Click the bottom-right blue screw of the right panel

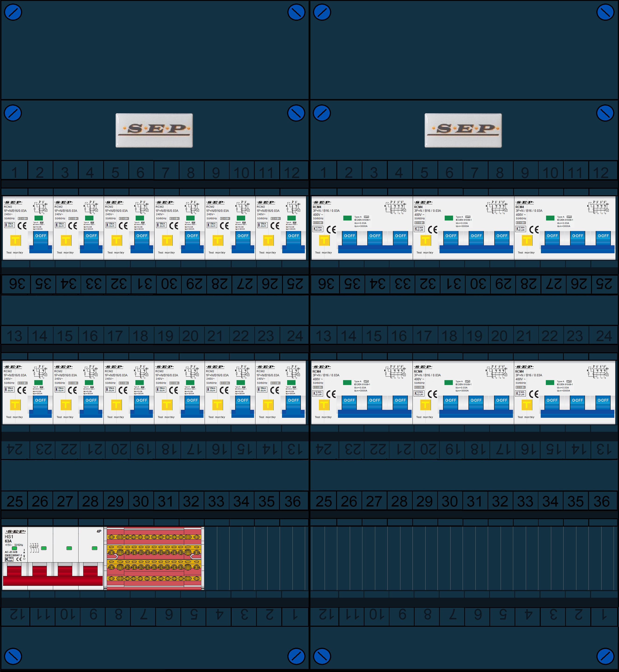point(605,656)
